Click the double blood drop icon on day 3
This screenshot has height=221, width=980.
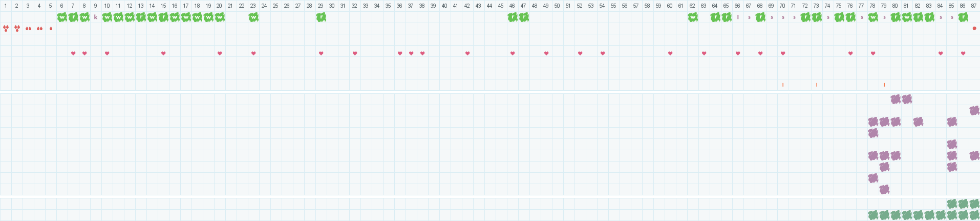coord(28,29)
